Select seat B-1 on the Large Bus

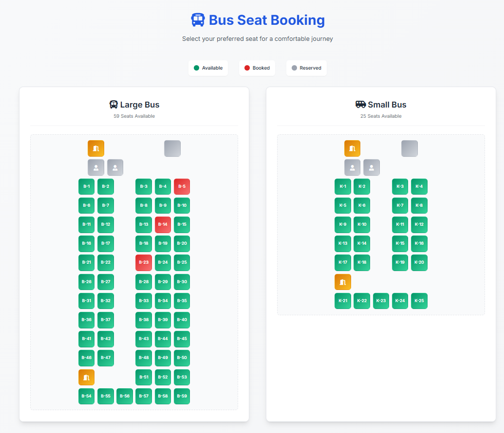86,186
